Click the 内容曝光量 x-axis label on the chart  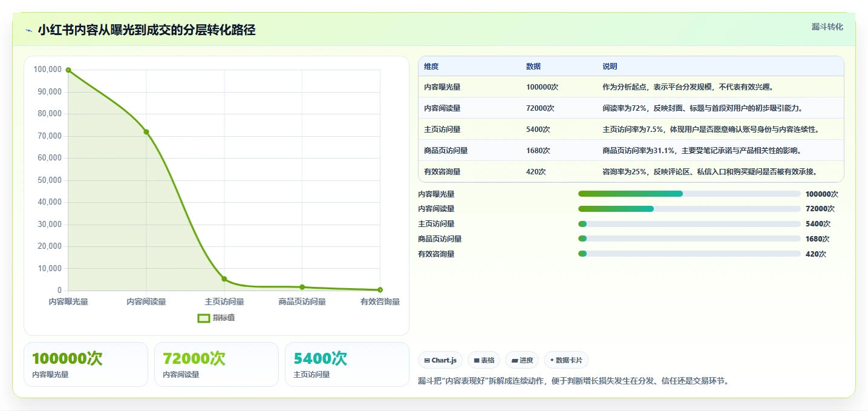pyautogui.click(x=68, y=301)
